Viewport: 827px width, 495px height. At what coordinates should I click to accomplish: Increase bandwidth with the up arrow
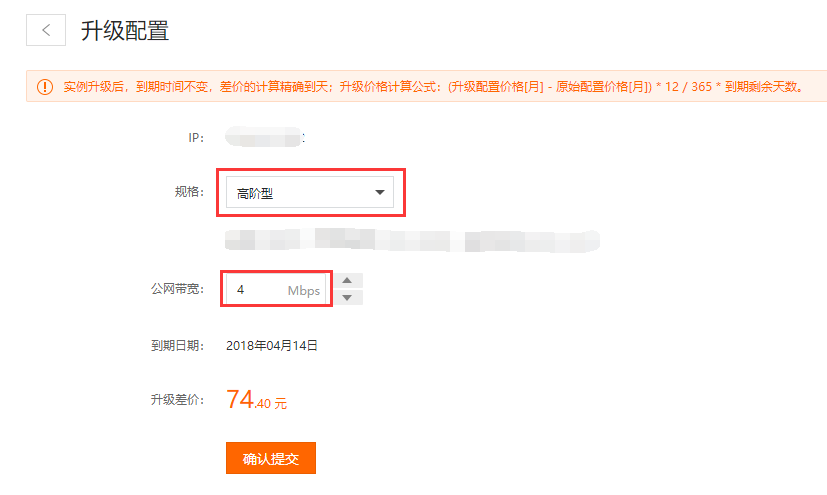(x=347, y=280)
